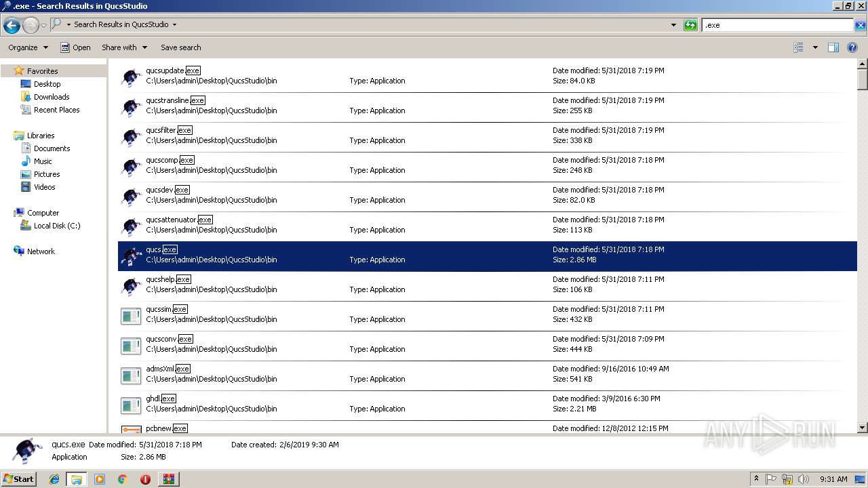Open the Organize dropdown menu
Image resolution: width=868 pixels, height=488 pixels.
[28, 47]
